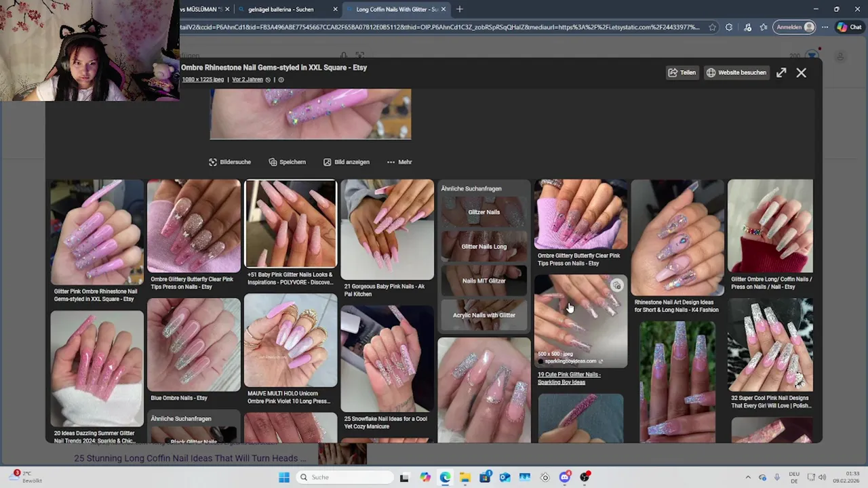Image resolution: width=868 pixels, height=488 pixels.
Task: Open Microsoft Edge taskbar icon
Action: pyautogui.click(x=445, y=477)
